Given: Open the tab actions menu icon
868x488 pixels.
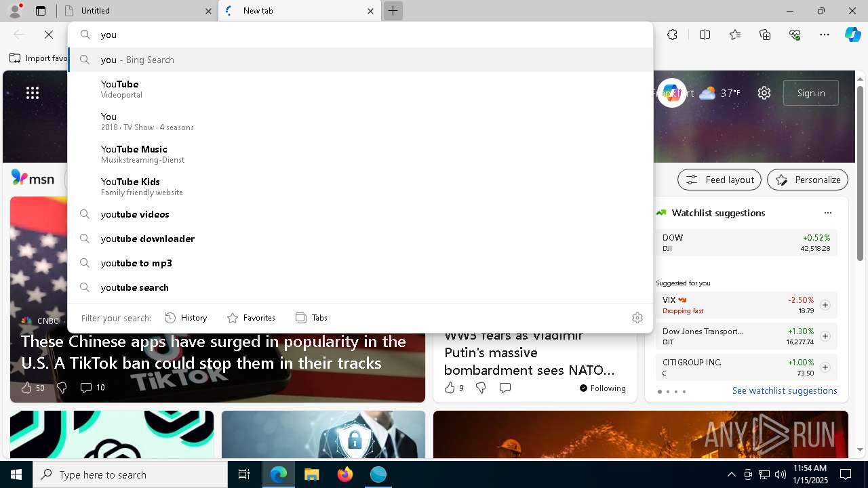Looking at the screenshot, I should tap(41, 11).
